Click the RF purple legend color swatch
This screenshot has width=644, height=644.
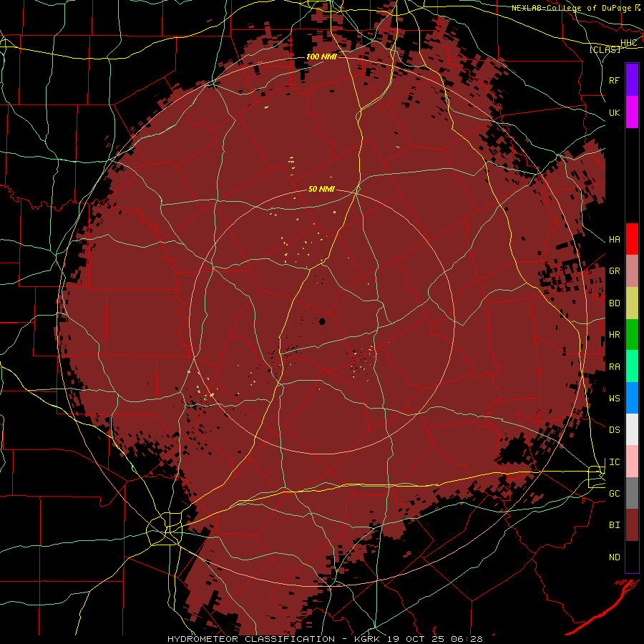(632, 80)
